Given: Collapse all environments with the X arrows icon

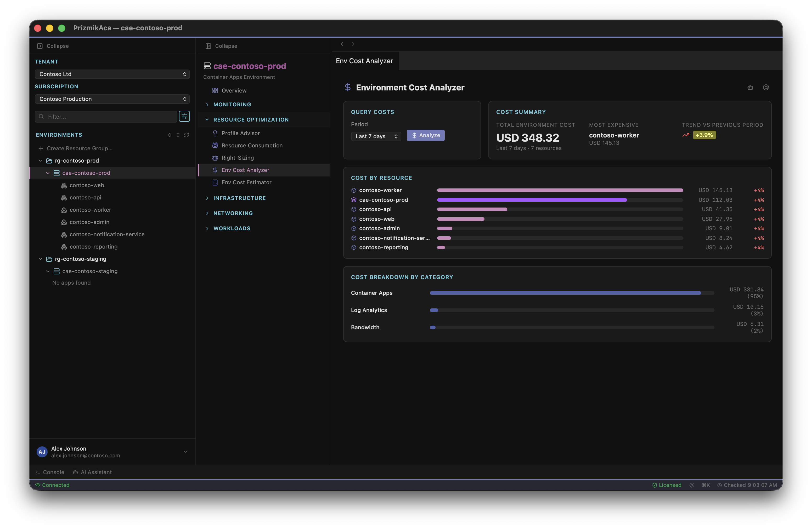Looking at the screenshot, I should (x=178, y=135).
